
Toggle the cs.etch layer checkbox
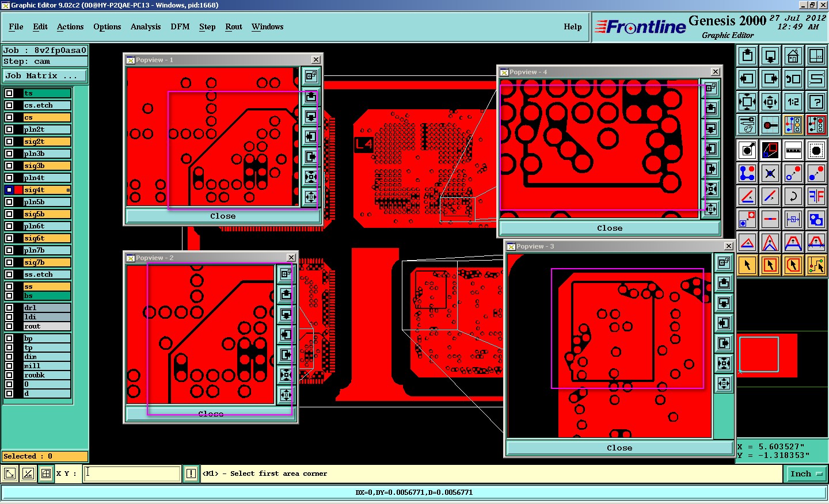point(9,105)
